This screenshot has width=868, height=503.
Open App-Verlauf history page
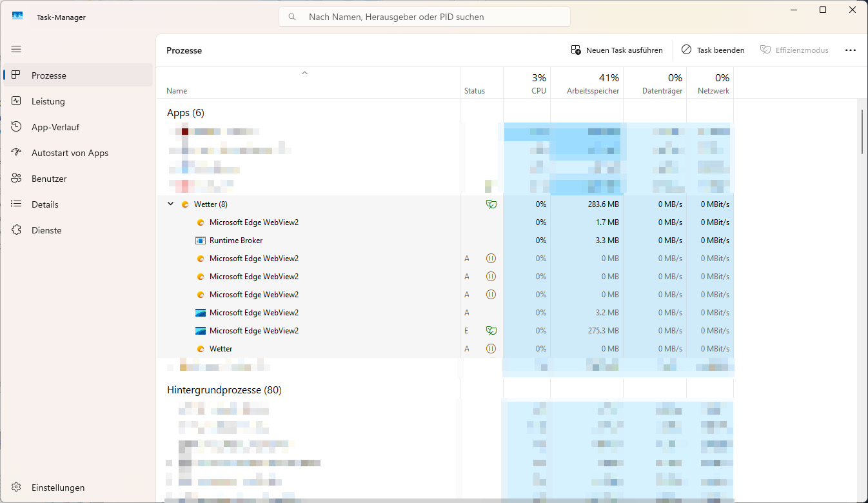pyautogui.click(x=77, y=127)
